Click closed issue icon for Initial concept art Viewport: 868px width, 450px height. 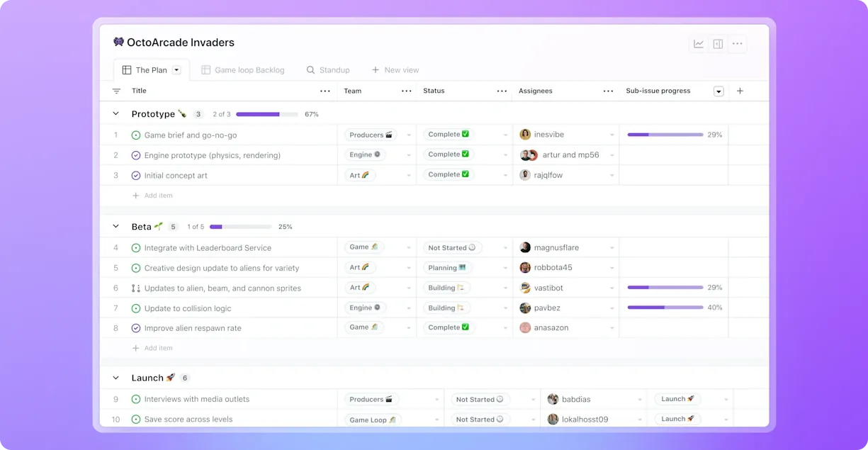136,175
